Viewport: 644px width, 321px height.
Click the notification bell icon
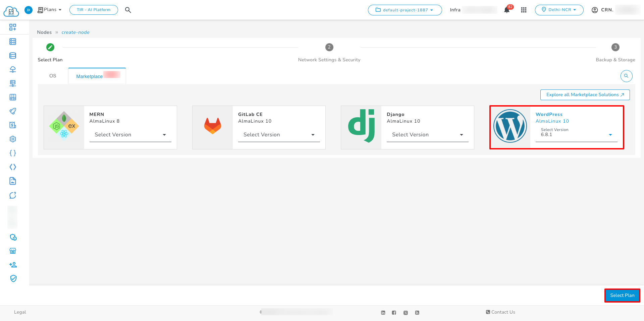(506, 10)
